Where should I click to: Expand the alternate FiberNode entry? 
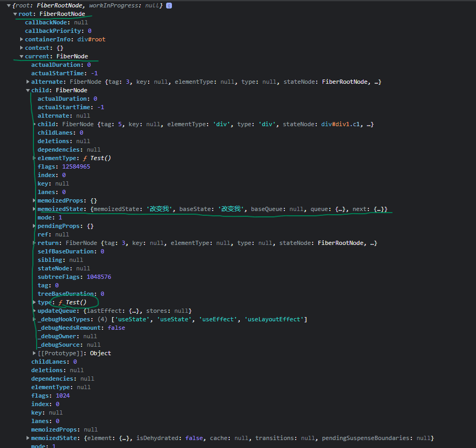point(27,81)
